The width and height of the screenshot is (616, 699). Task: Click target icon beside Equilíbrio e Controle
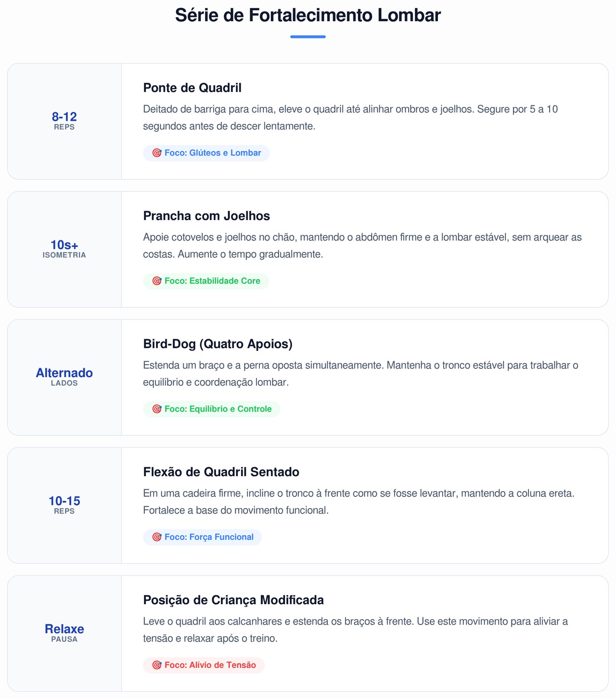(156, 409)
